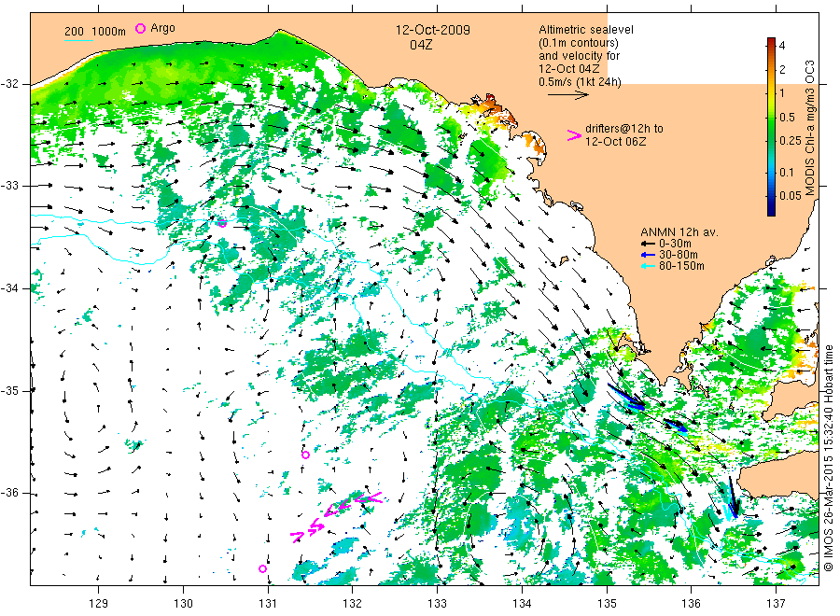
Task: Click the cyan 200m isobath legend line
Action: (78, 40)
